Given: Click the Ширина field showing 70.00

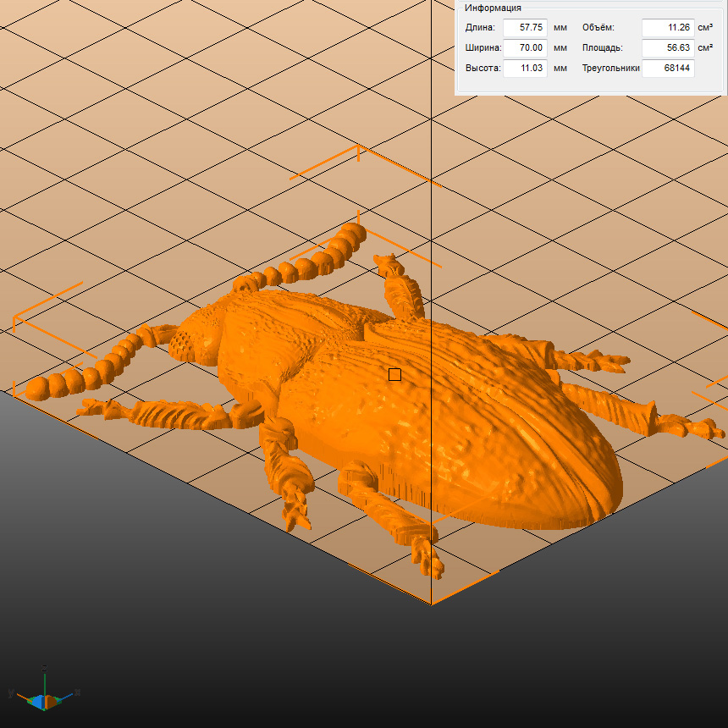Looking at the screenshot, I should (525, 47).
